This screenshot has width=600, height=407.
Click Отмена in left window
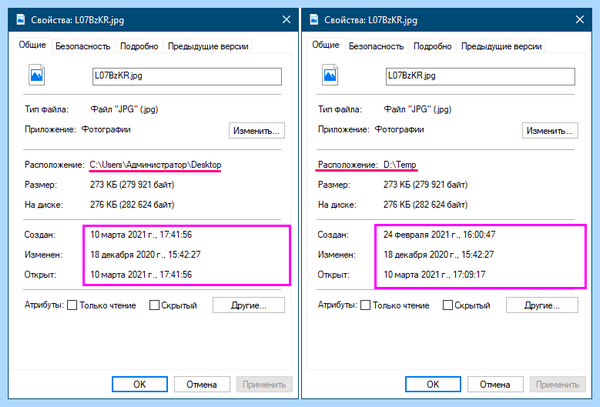(202, 384)
